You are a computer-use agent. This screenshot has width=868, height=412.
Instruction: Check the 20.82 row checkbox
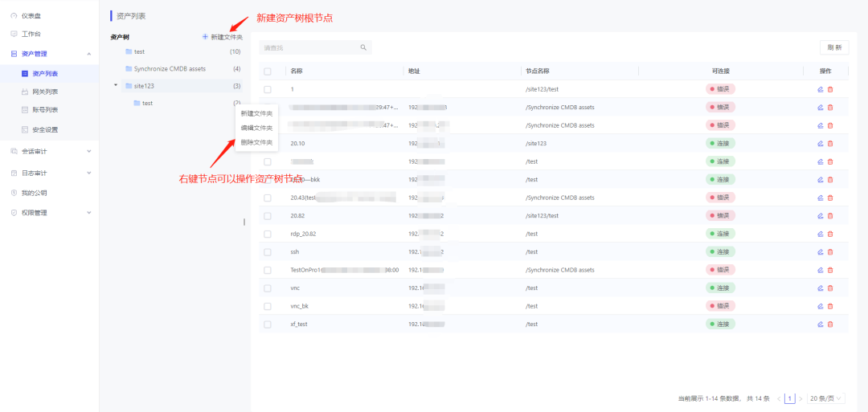pyautogui.click(x=268, y=216)
